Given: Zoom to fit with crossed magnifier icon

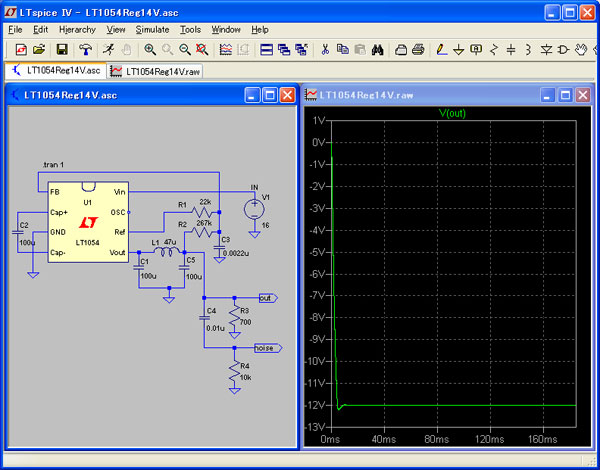Looking at the screenshot, I should click(x=202, y=49).
